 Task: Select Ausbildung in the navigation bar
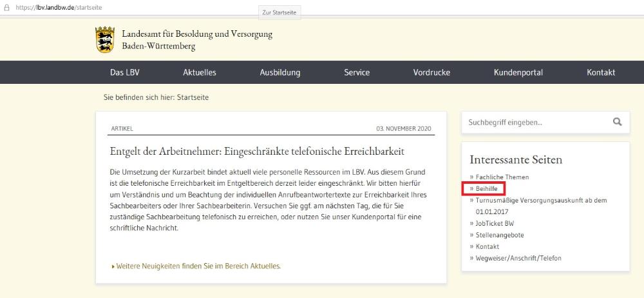(x=280, y=72)
